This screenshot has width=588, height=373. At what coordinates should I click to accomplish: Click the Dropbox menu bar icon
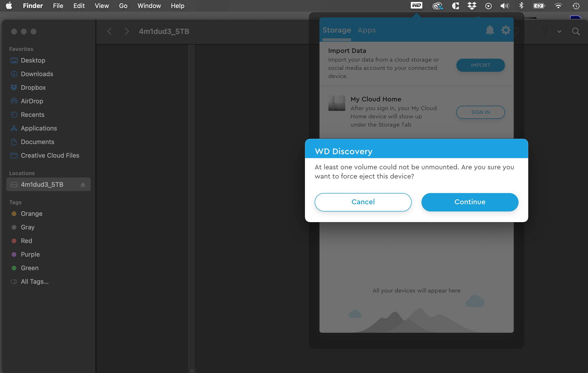[471, 6]
